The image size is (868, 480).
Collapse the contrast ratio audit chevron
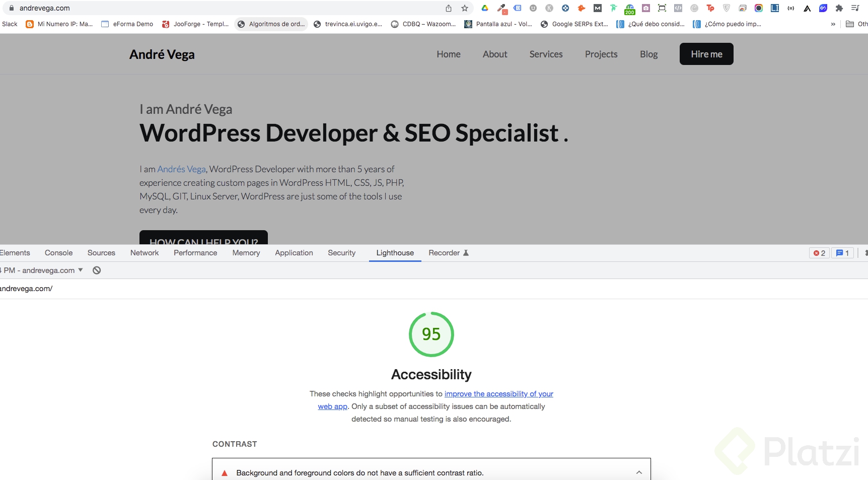click(639, 472)
